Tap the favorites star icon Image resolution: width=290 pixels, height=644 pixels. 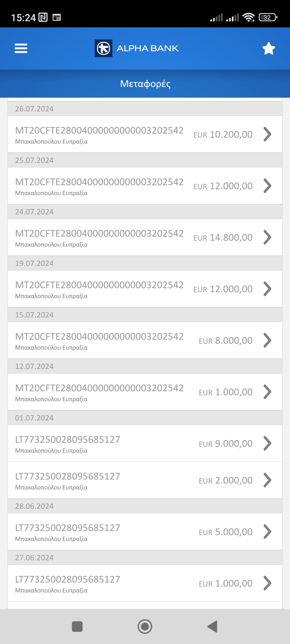click(269, 49)
